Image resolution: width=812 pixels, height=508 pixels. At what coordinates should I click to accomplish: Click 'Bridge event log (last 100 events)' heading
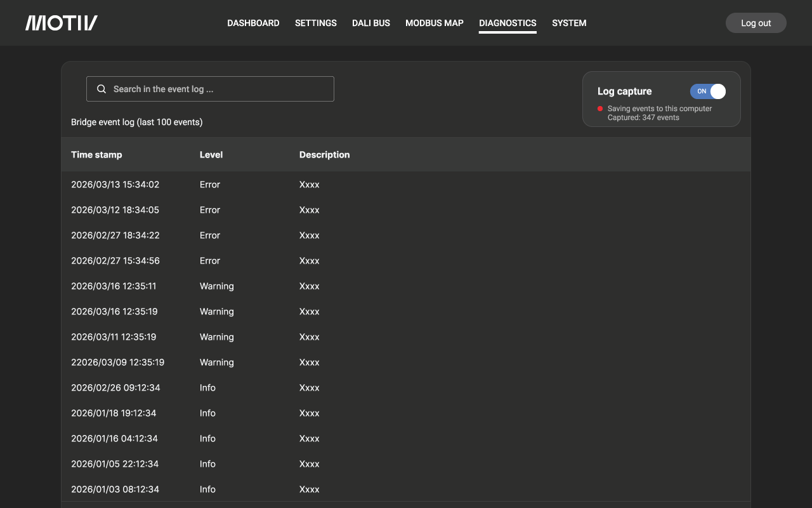tap(137, 122)
